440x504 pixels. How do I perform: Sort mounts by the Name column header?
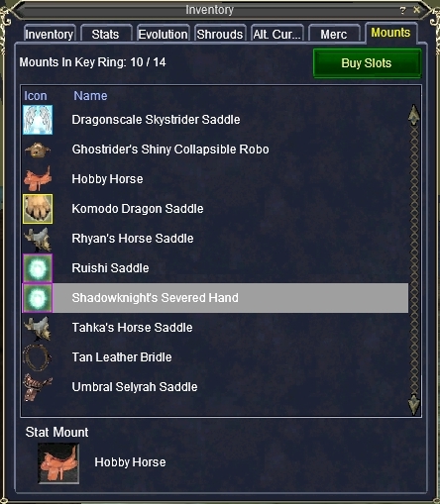click(90, 96)
